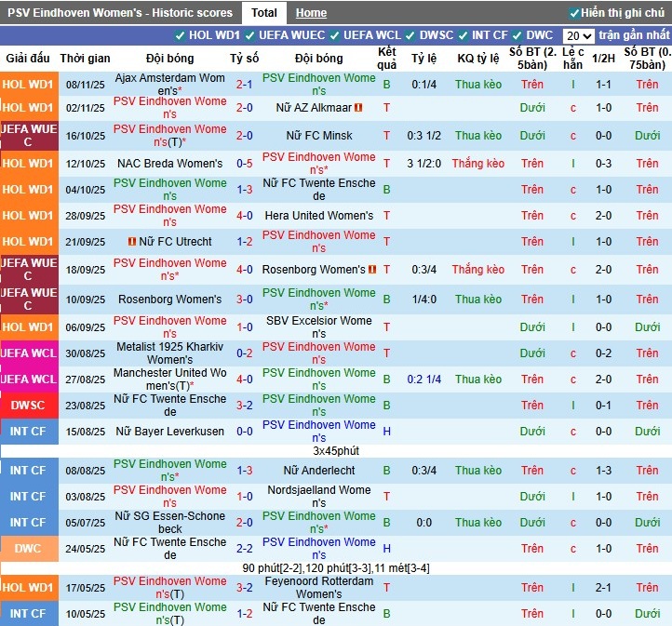The image size is (672, 626).
Task: Click the INT CF badge for 15/08/25 match
Action: [28, 432]
